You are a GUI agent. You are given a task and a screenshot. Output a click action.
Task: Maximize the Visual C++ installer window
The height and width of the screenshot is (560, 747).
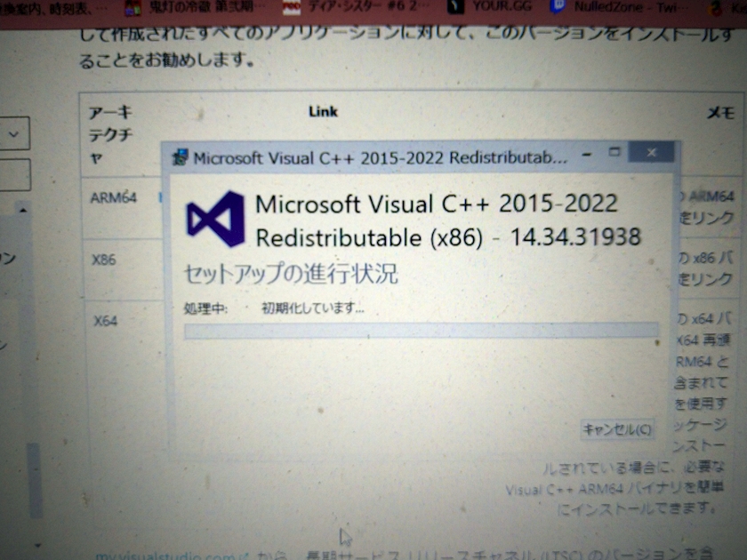614,153
